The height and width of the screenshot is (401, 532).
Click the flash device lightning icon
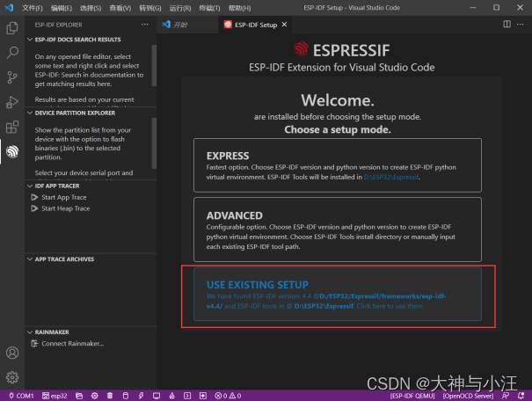click(x=142, y=396)
